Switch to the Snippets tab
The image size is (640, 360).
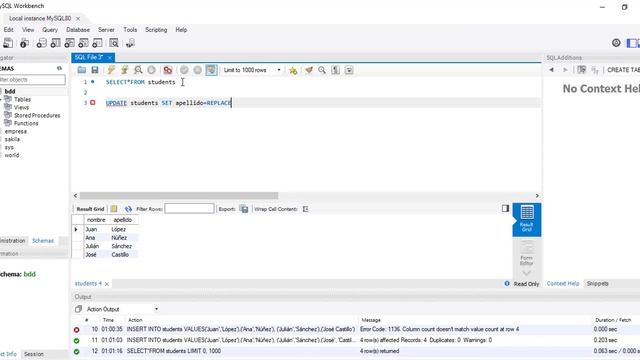click(x=598, y=284)
